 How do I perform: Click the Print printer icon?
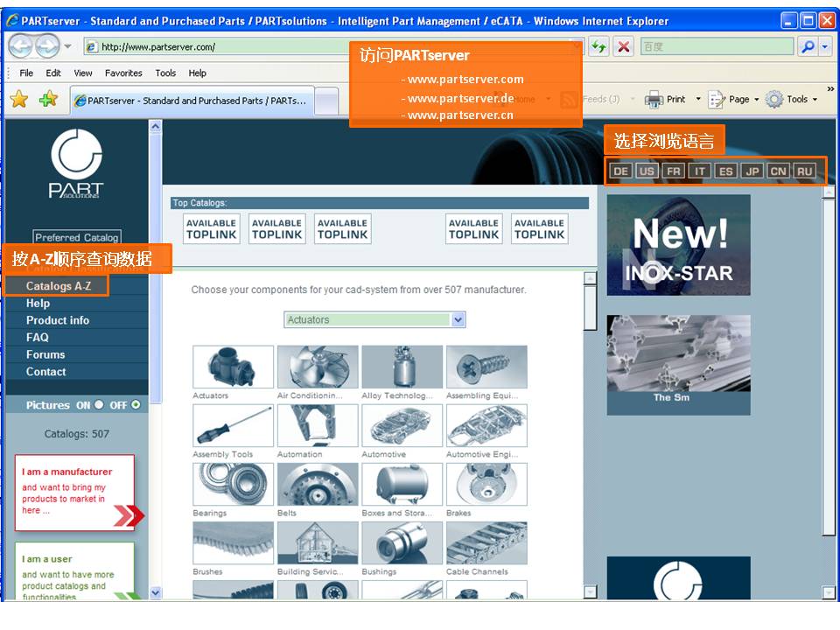pos(654,100)
